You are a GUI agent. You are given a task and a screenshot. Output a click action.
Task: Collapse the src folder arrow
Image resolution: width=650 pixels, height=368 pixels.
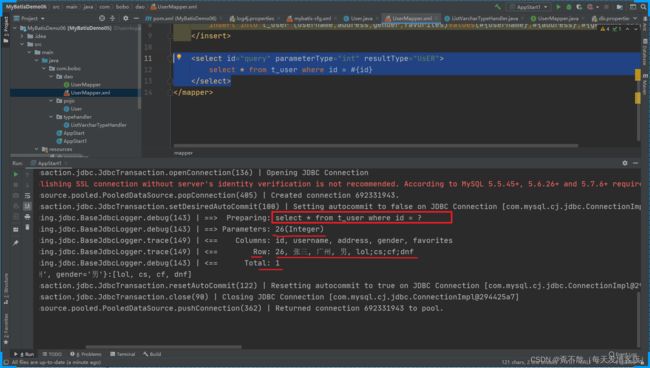coord(22,44)
